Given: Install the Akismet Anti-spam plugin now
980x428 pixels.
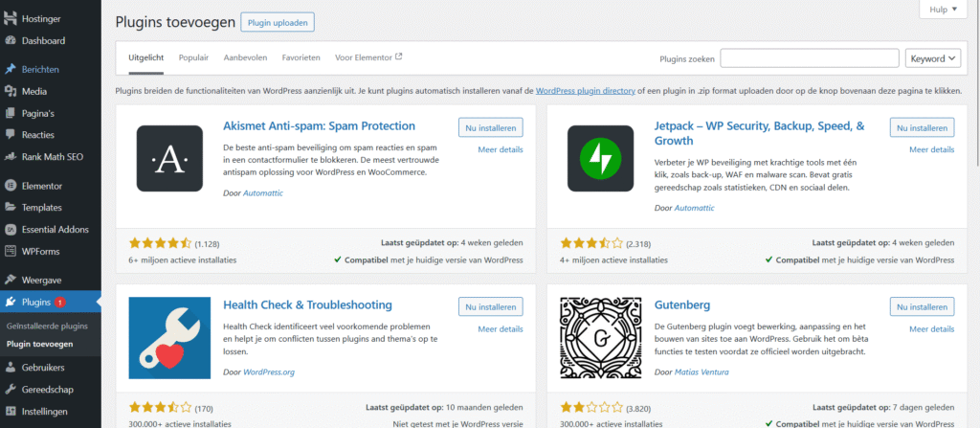Looking at the screenshot, I should coord(491,127).
